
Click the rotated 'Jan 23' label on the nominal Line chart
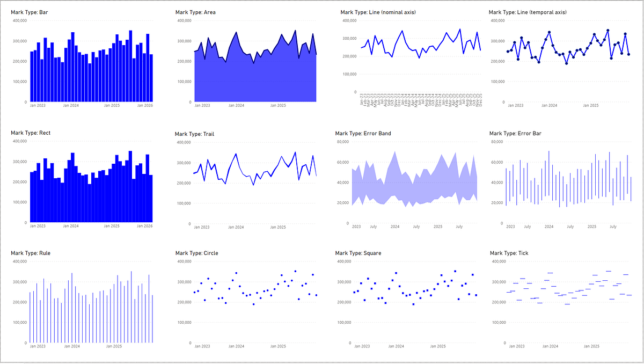361,98
